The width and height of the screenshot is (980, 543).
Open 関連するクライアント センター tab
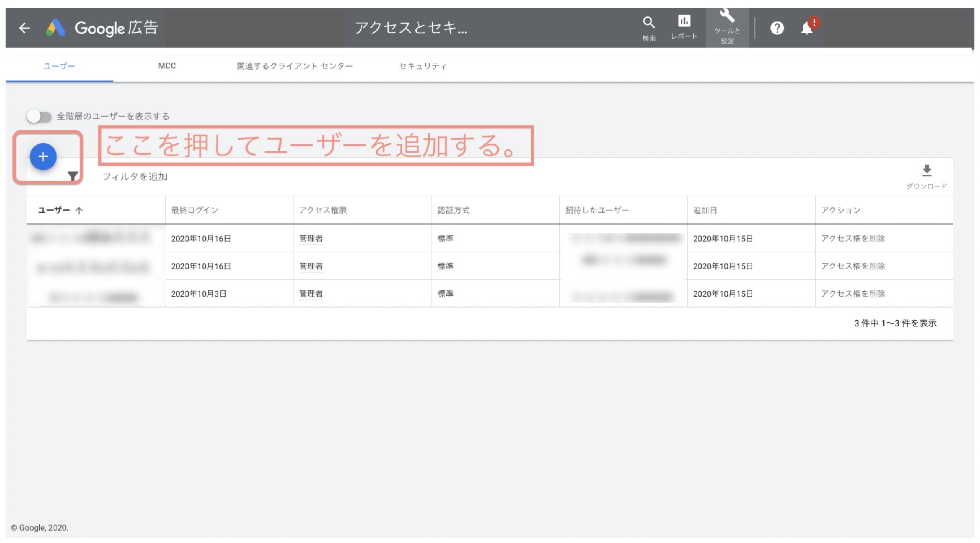[295, 66]
